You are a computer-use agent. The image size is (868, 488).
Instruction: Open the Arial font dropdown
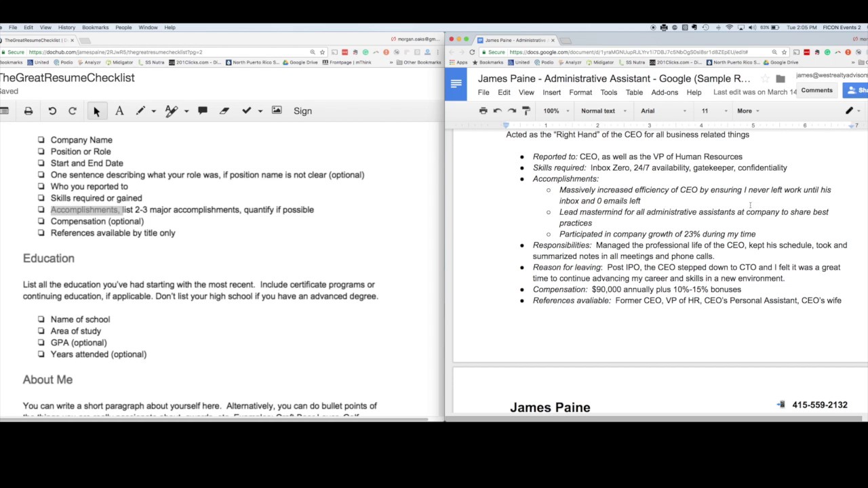click(x=664, y=111)
